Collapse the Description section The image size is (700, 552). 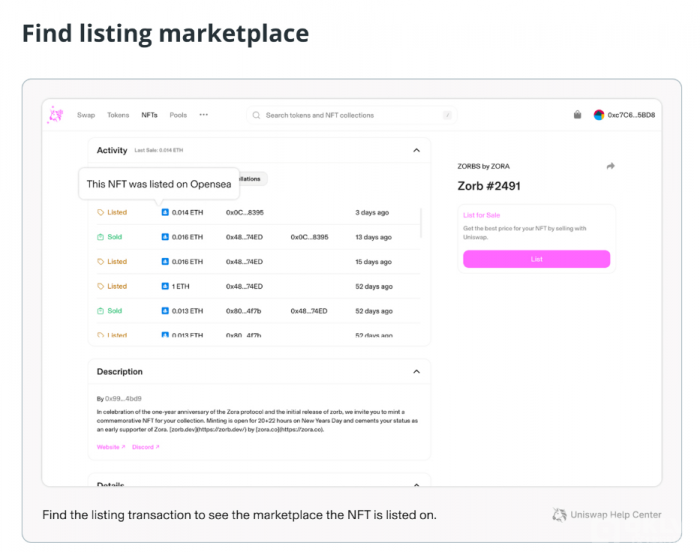click(x=417, y=372)
